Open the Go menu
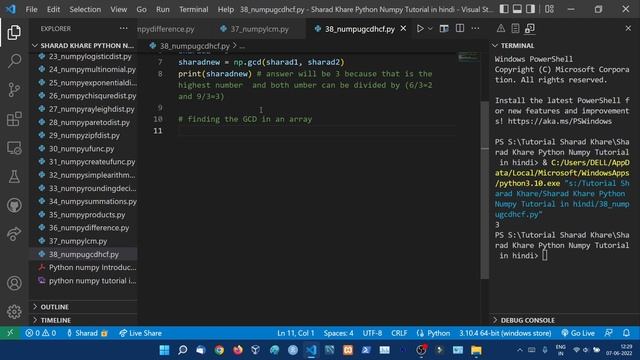 (x=141, y=9)
